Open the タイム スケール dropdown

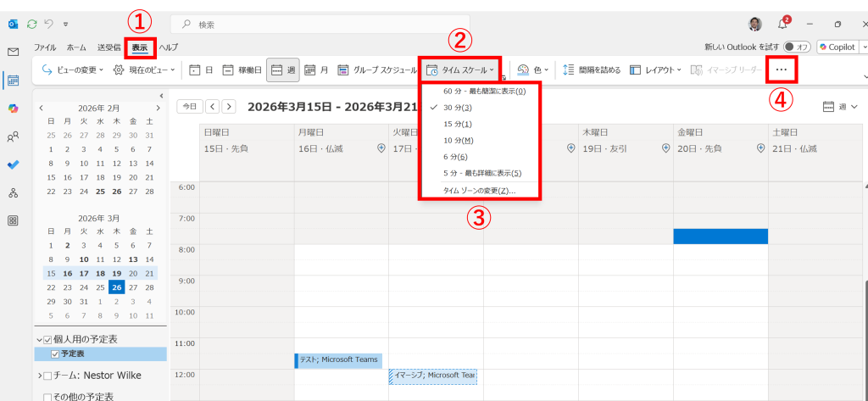pyautogui.click(x=460, y=70)
